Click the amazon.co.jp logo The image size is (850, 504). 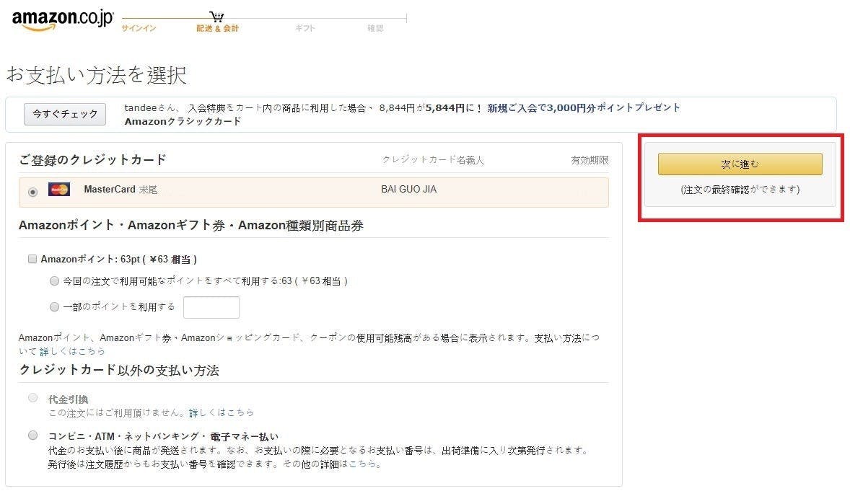62,20
